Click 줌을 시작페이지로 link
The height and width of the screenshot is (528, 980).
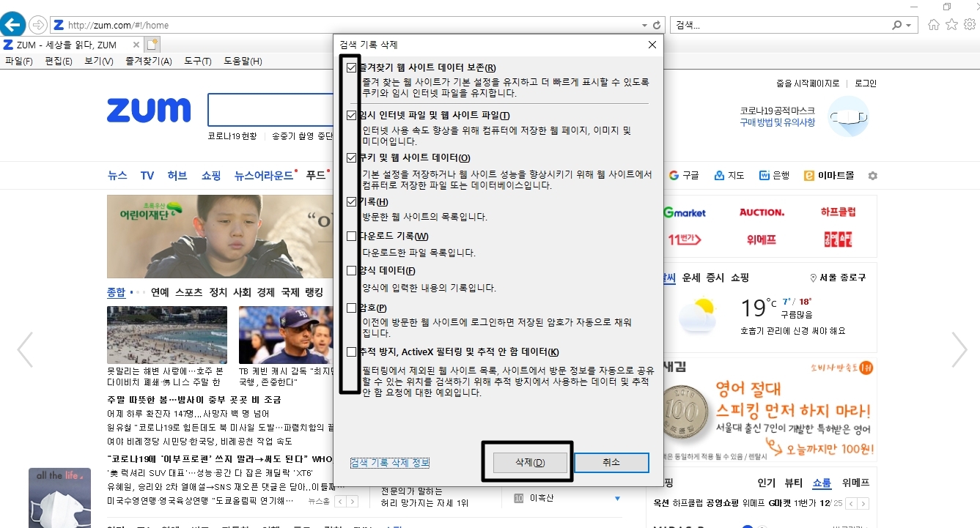pyautogui.click(x=808, y=83)
